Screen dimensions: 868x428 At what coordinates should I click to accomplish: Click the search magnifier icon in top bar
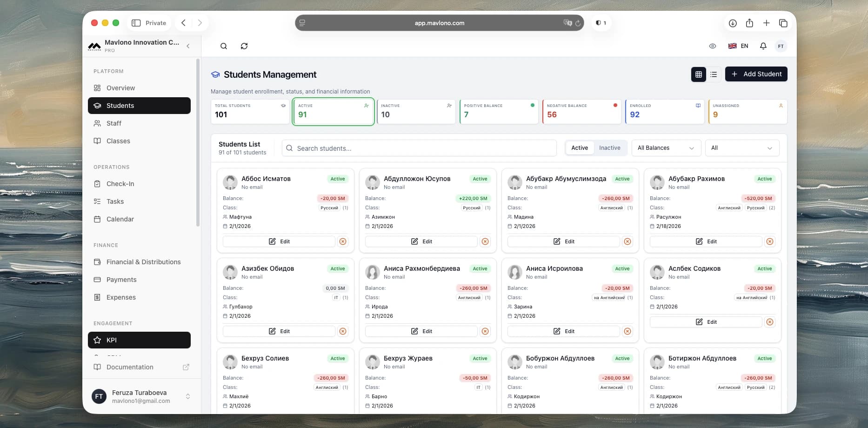[224, 46]
